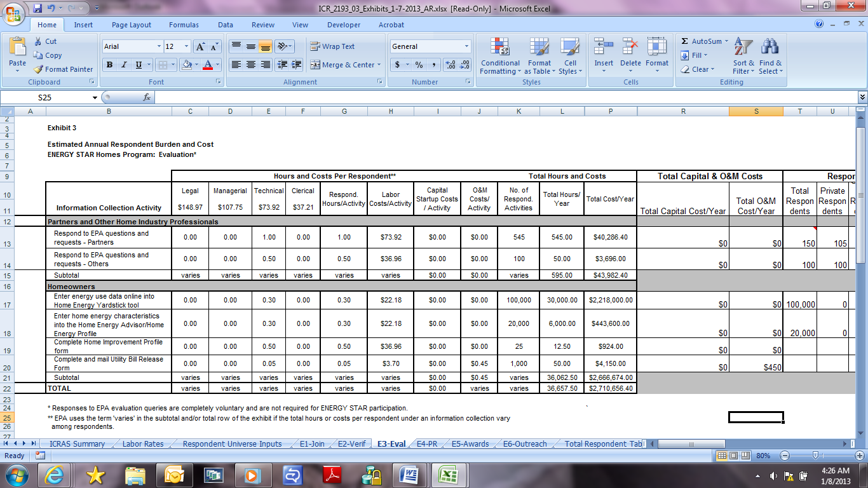Open Format as Table gallery

[539, 57]
